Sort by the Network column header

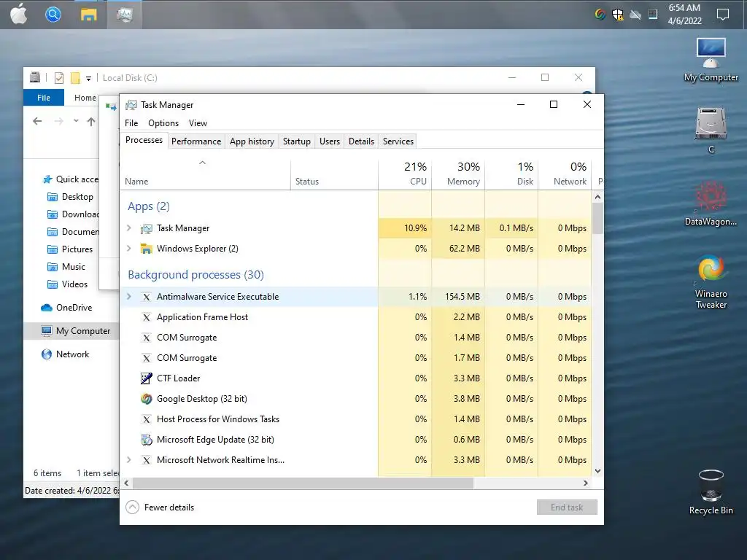tap(565, 174)
